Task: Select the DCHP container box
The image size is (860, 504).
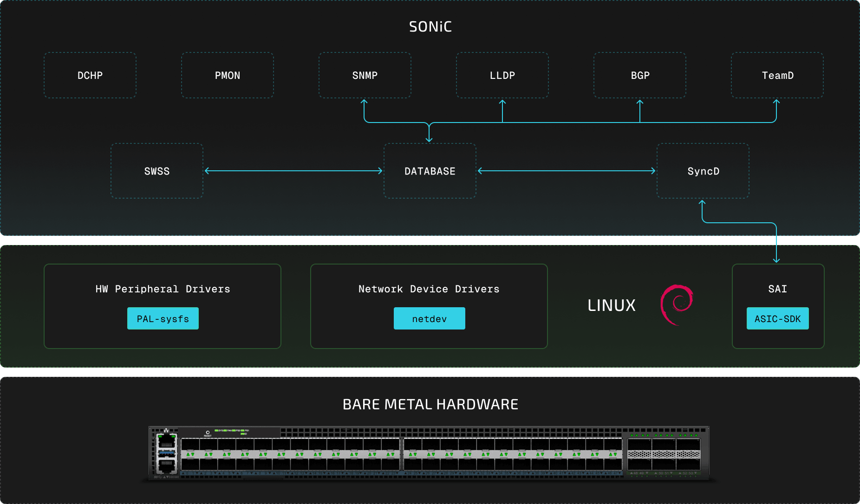Action: [90, 75]
